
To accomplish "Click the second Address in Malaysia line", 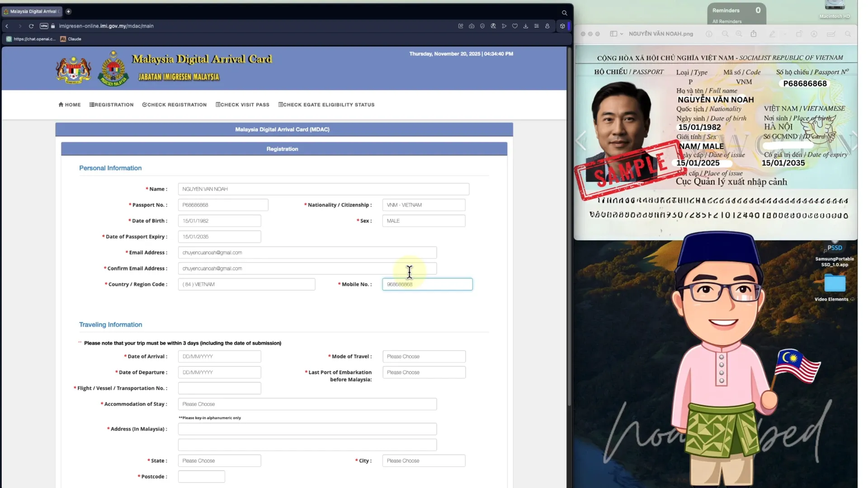I will point(307,445).
